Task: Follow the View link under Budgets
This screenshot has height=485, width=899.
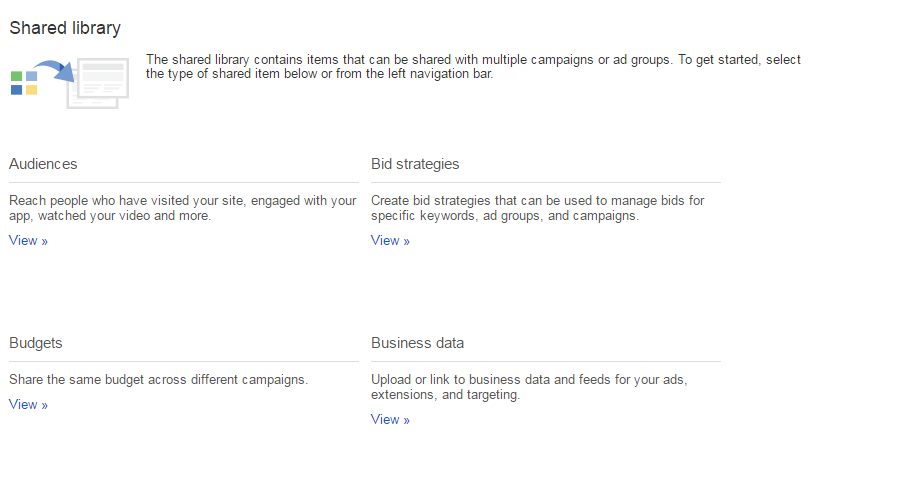Action: 28,405
